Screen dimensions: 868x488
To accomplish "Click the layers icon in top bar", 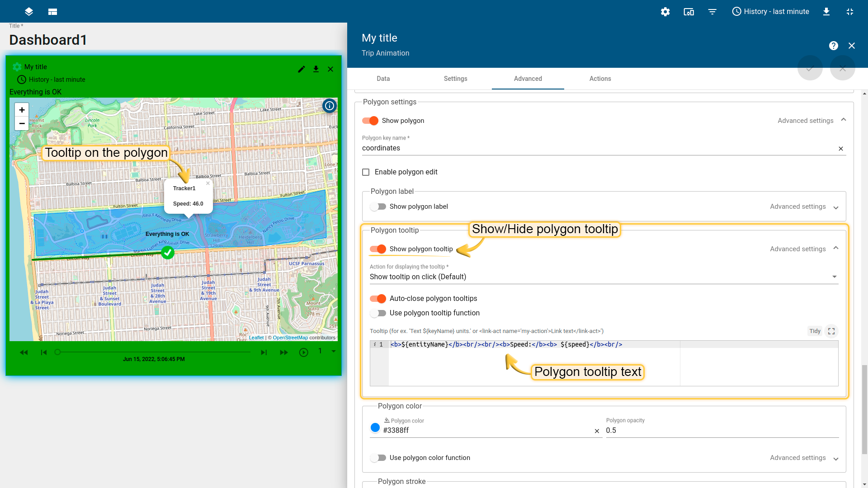I will coord(29,12).
